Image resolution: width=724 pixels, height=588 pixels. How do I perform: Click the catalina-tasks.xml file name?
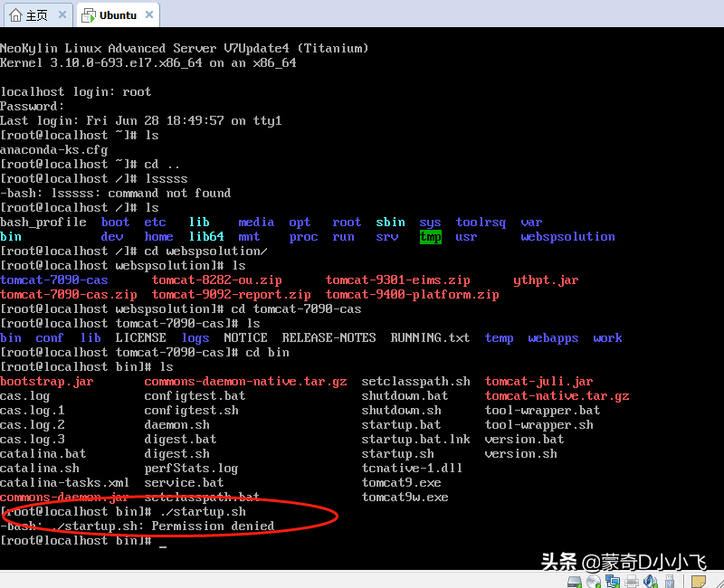64,483
